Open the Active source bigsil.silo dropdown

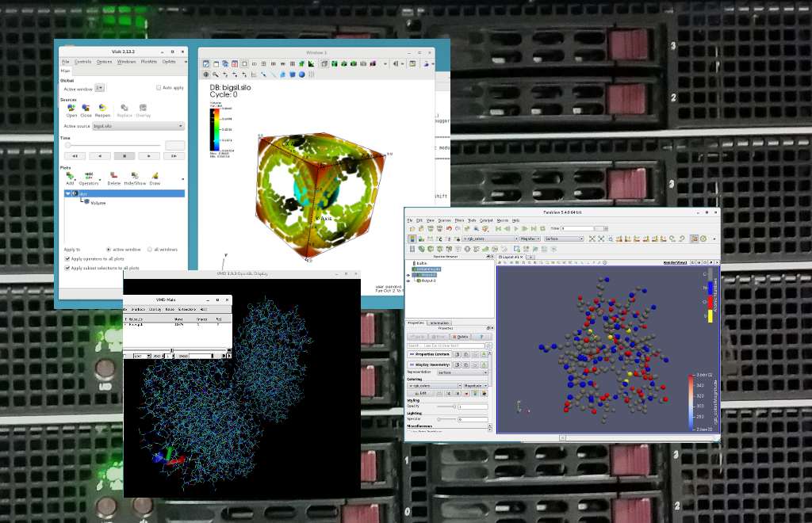coord(138,126)
